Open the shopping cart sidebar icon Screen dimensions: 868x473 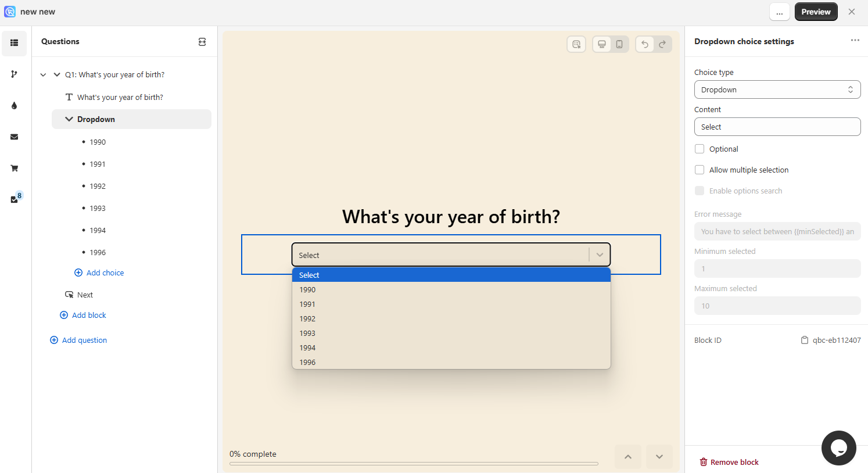15,169
